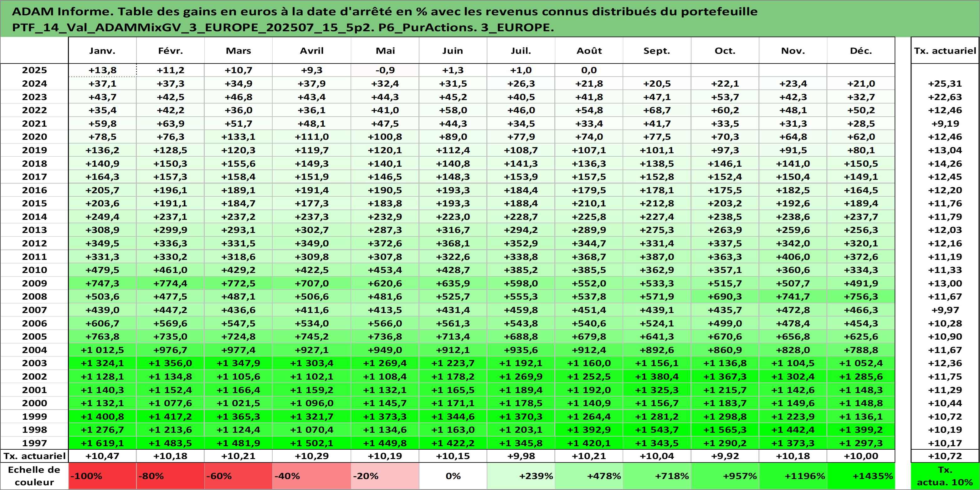Select the 2020 row label

point(34,137)
